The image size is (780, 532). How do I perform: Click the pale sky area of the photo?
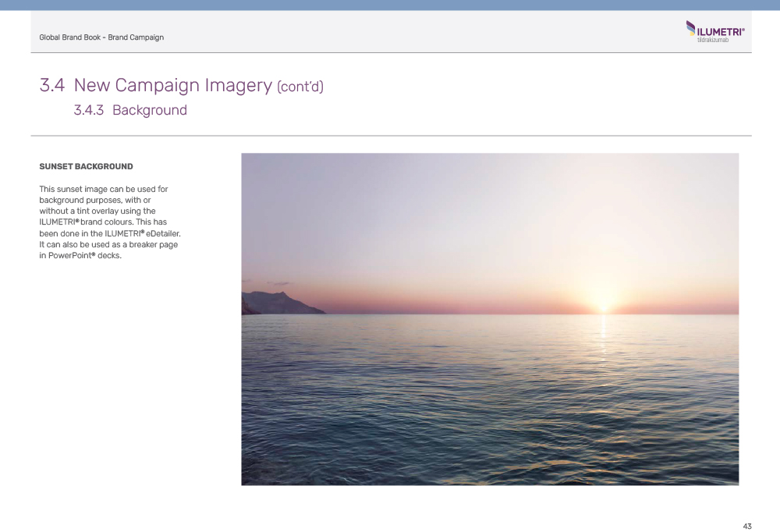pos(468,211)
